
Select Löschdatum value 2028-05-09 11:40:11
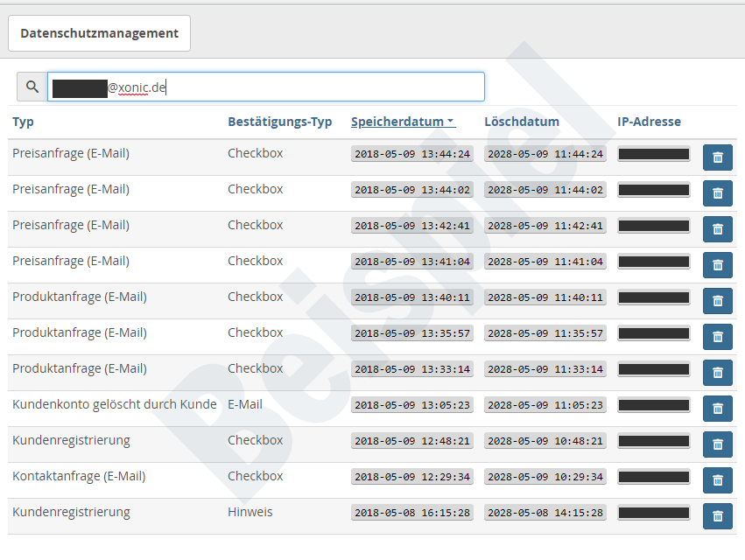[x=545, y=297]
